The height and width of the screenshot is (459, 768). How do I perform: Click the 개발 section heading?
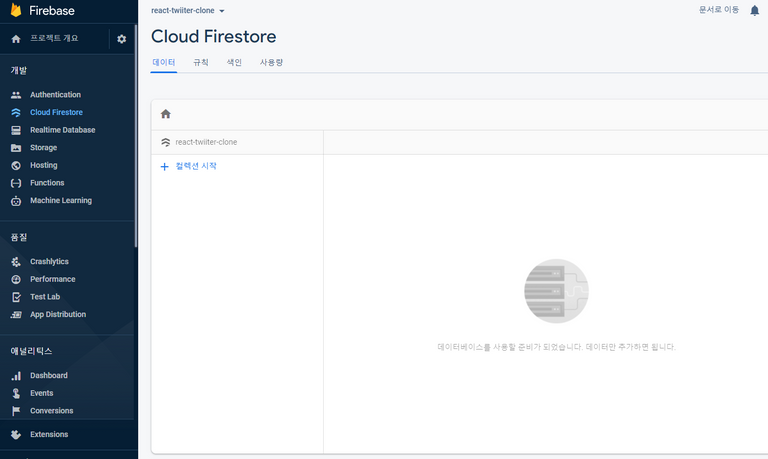pos(19,71)
